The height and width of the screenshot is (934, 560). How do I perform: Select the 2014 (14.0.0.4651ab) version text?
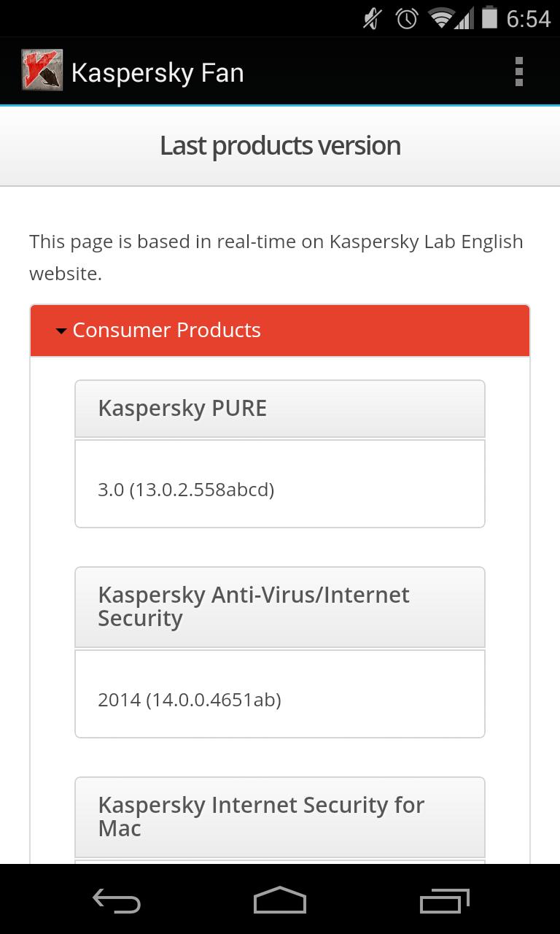pyautogui.click(x=190, y=700)
